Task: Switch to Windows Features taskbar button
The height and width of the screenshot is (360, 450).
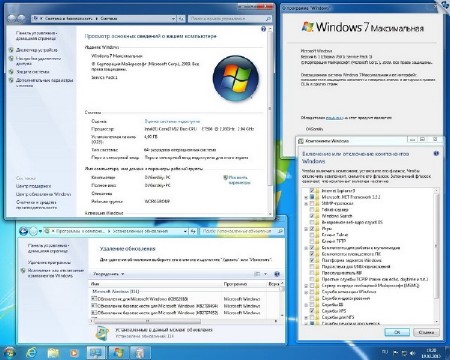Action: coord(140,353)
